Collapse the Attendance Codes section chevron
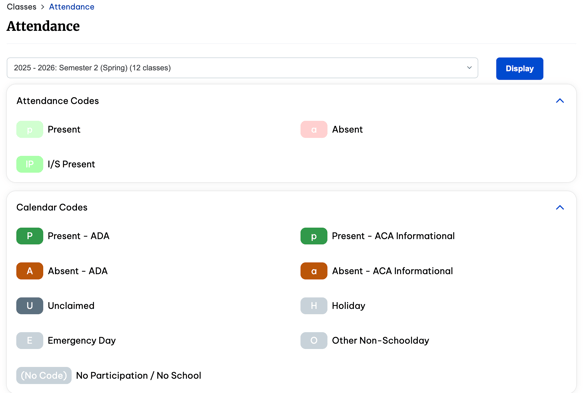 [560, 101]
